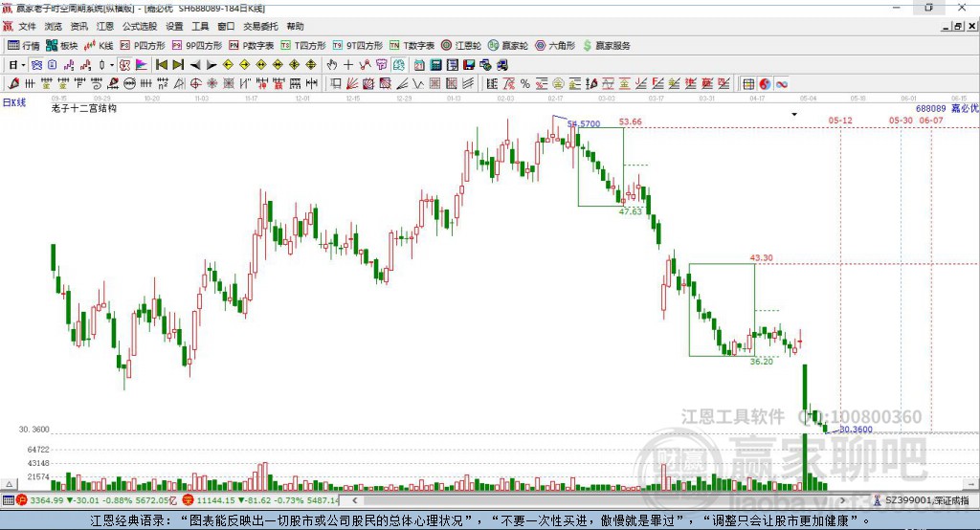Image resolution: width=980 pixels, height=530 pixels.
Task: Click the 30.3600 low price annotation
Action: [x=856, y=430]
